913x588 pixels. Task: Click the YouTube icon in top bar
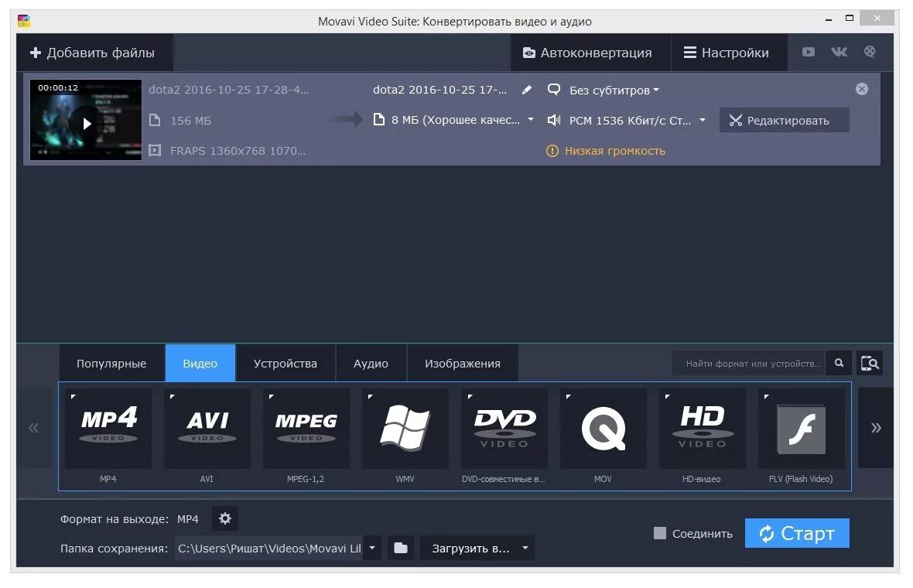809,52
